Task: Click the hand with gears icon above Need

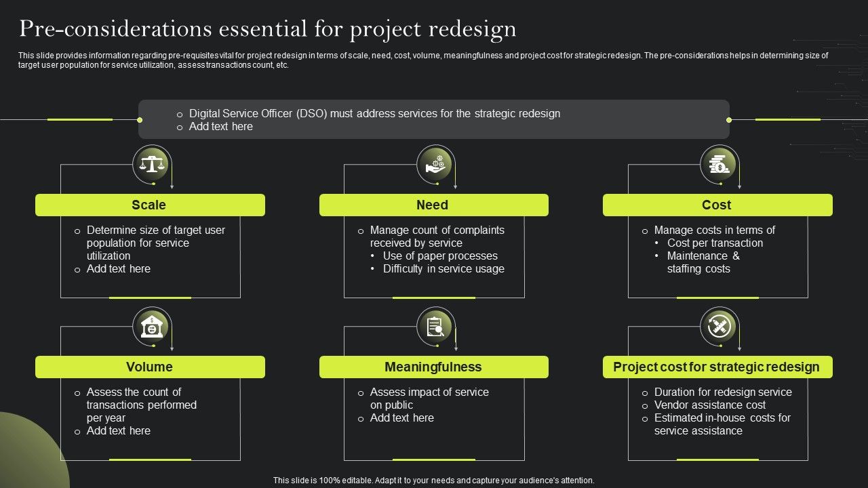Action: [x=435, y=163]
